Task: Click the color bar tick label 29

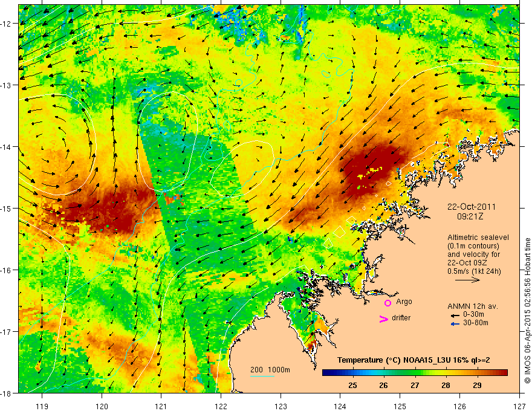Action: point(477,385)
